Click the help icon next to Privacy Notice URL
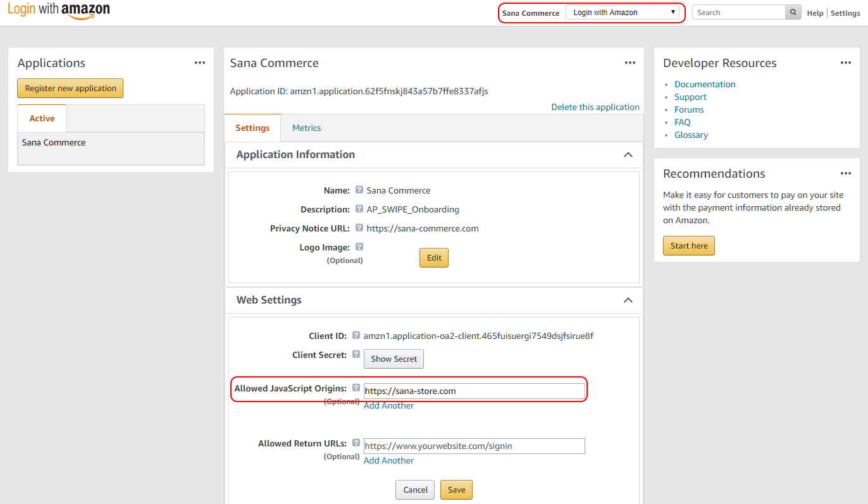Image resolution: width=868 pixels, height=504 pixels. (359, 228)
